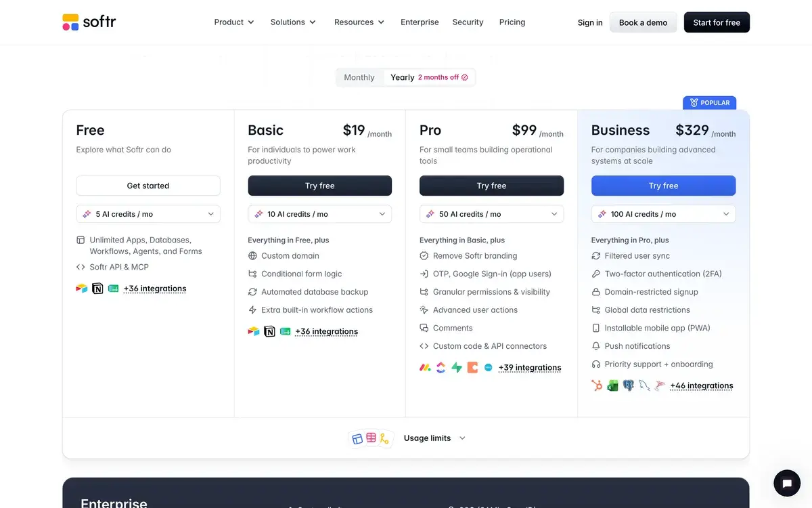Open the chat widget bubble

787,484
